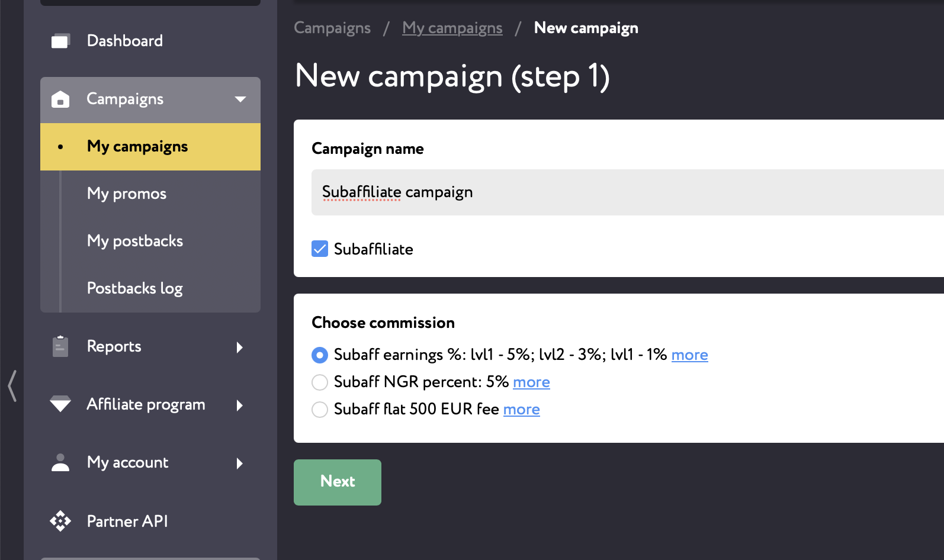Image resolution: width=944 pixels, height=560 pixels.
Task: Click the Campaign name input field
Action: click(x=628, y=192)
